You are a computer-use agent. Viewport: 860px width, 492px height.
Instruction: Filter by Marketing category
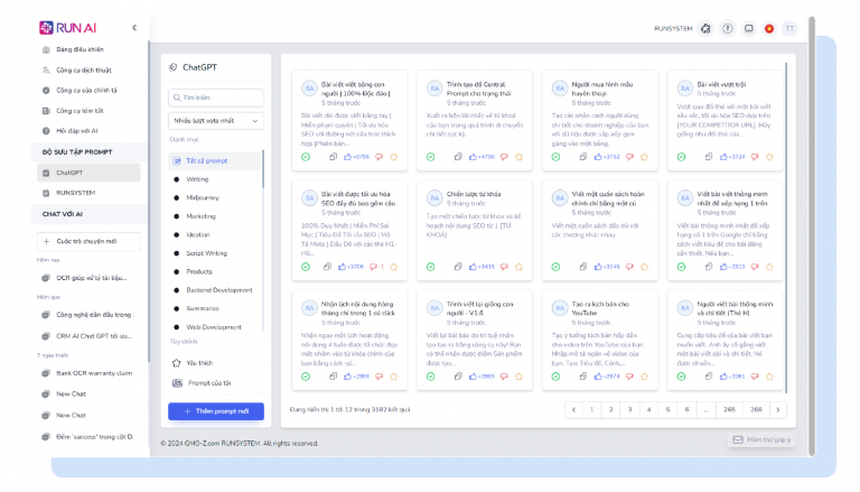[201, 216]
